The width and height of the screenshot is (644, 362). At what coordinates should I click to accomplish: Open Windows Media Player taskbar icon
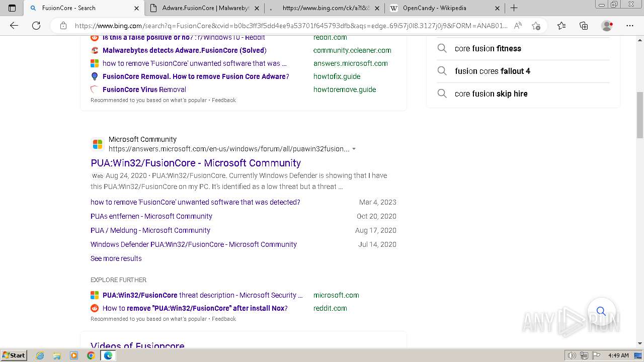pos(74,355)
